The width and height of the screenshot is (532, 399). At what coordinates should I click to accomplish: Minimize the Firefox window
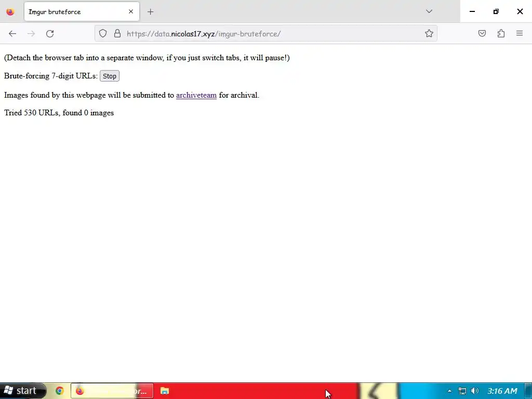coord(472,11)
